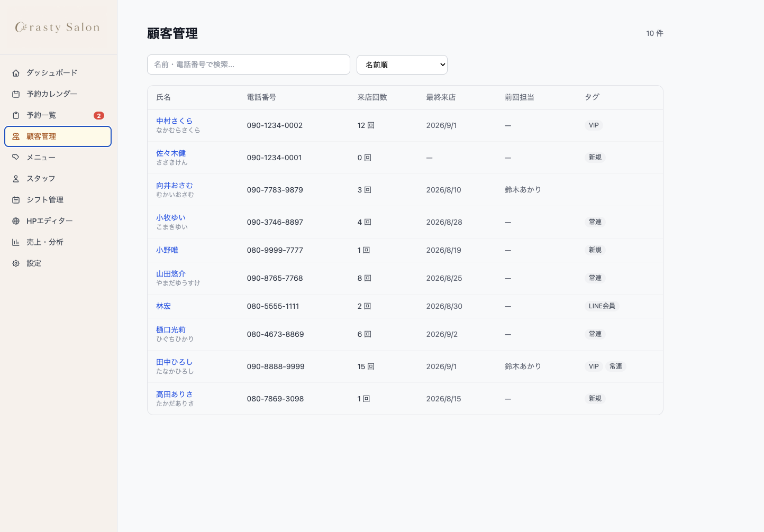Click the 顧客管理 page heading

click(x=172, y=33)
